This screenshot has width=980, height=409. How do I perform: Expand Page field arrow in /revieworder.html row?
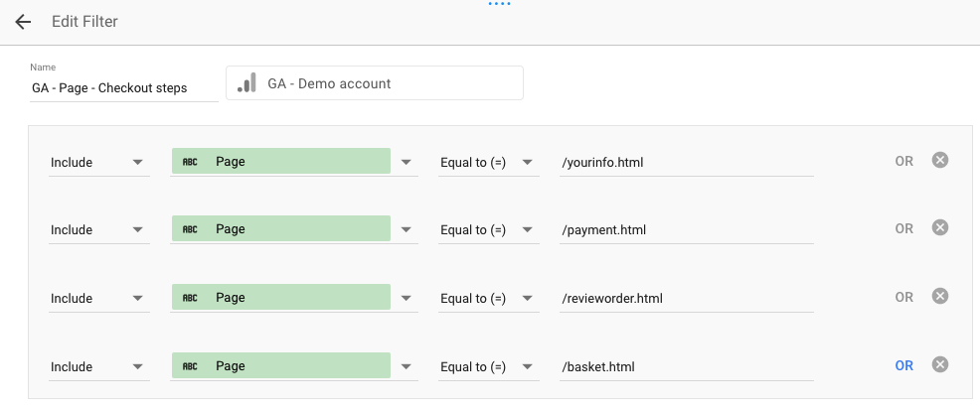coord(407,299)
